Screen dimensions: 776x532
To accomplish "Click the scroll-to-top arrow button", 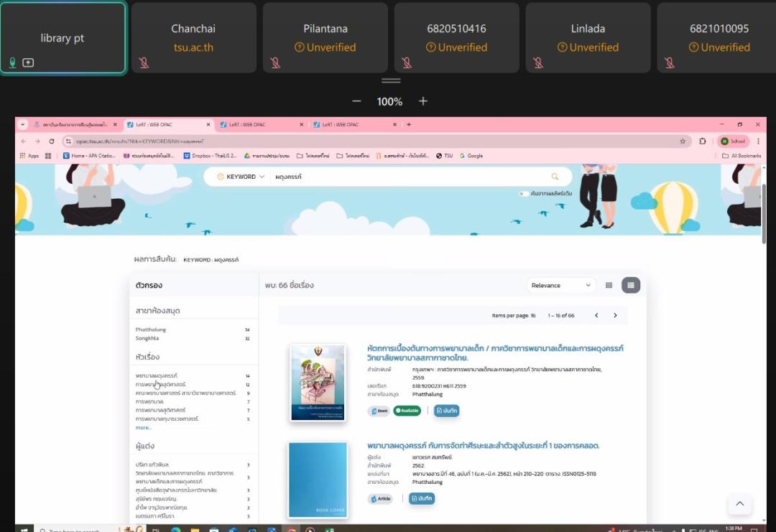I will (739, 504).
